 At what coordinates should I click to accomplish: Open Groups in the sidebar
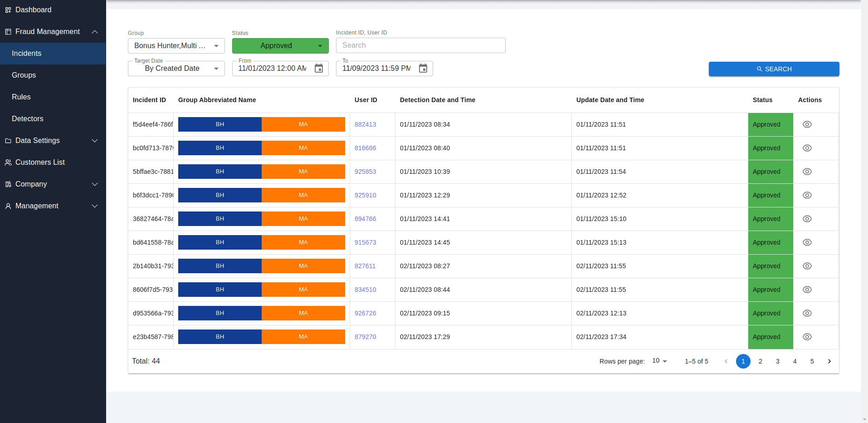[53, 75]
